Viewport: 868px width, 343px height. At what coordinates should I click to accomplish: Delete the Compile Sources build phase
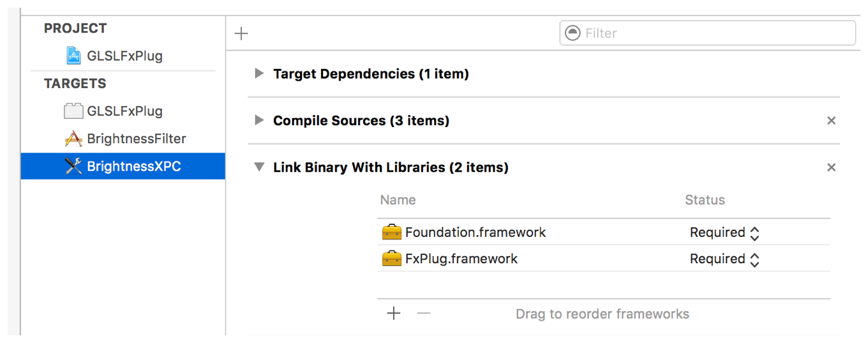[x=831, y=121]
